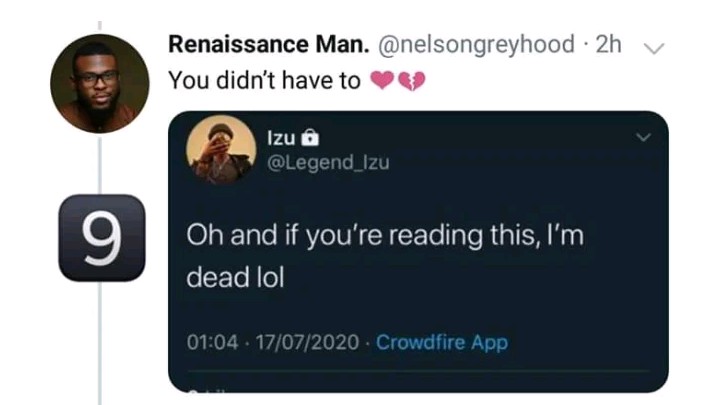720x405 pixels.
Task: Click the @Legend_Izu handle
Action: tap(328, 163)
